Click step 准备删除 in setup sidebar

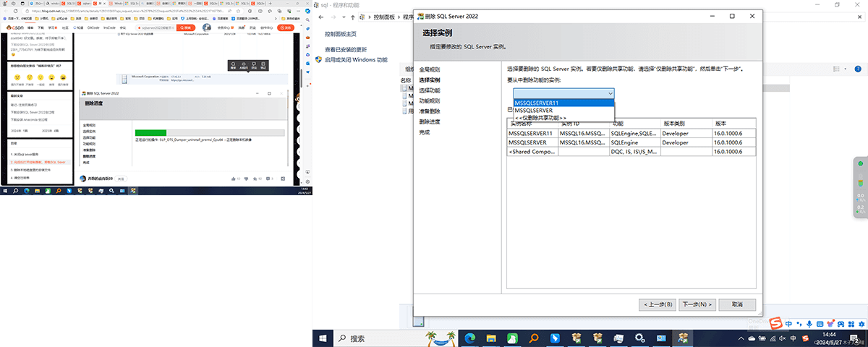[x=429, y=111]
